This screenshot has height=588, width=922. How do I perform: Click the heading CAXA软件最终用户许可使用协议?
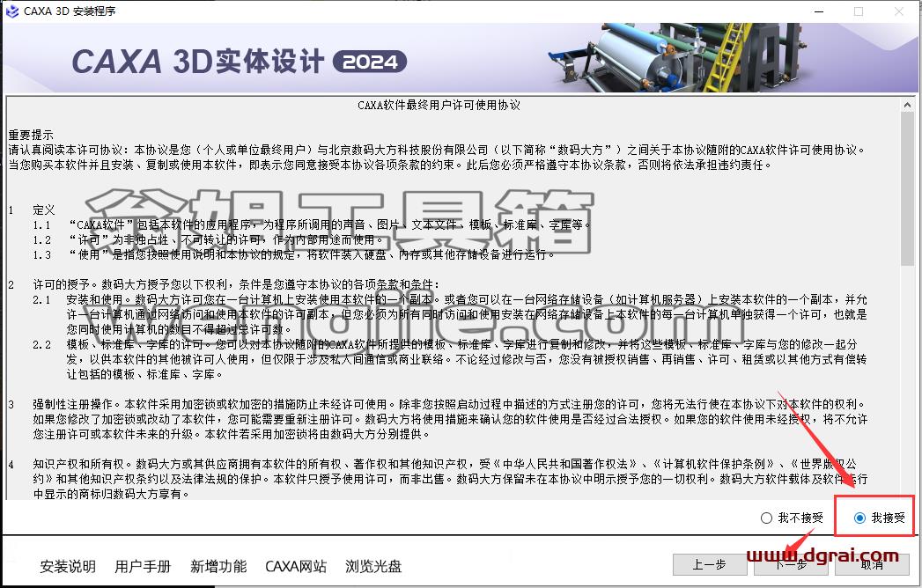tap(439, 106)
